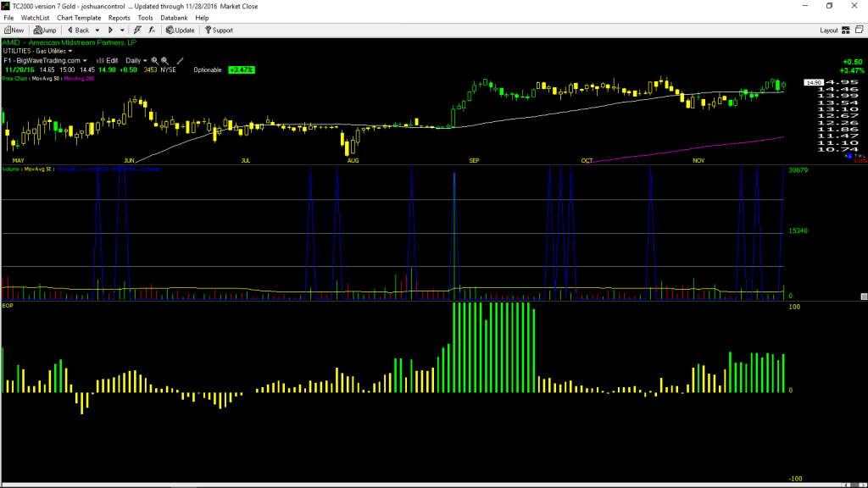Viewport: 868px width, 488px height.
Task: Open the WatchList menu
Action: 35,18
